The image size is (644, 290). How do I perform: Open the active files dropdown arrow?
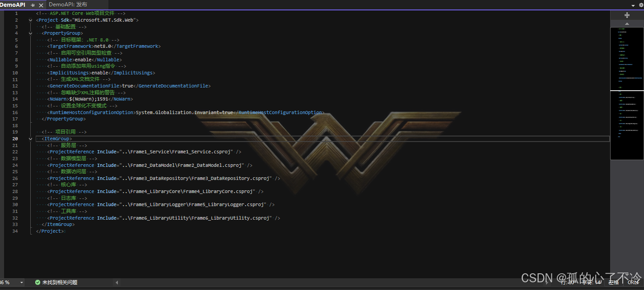coord(633,5)
